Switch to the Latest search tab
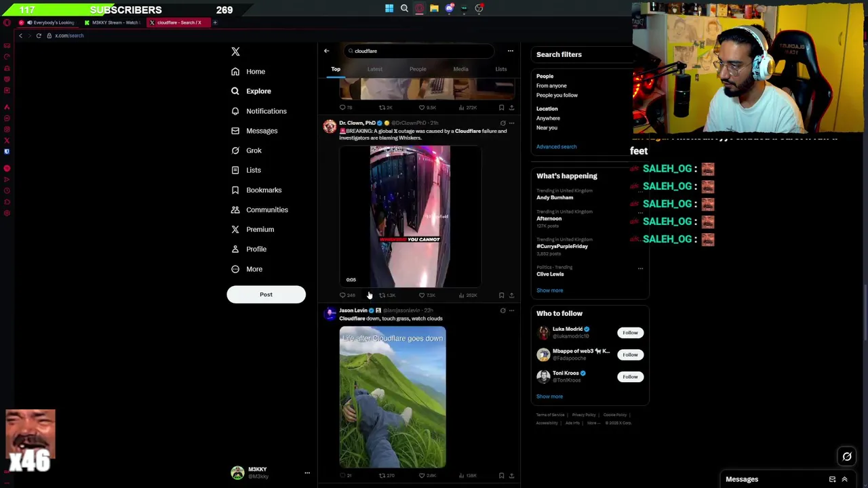Screen dimensions: 868x488 tap(375, 69)
